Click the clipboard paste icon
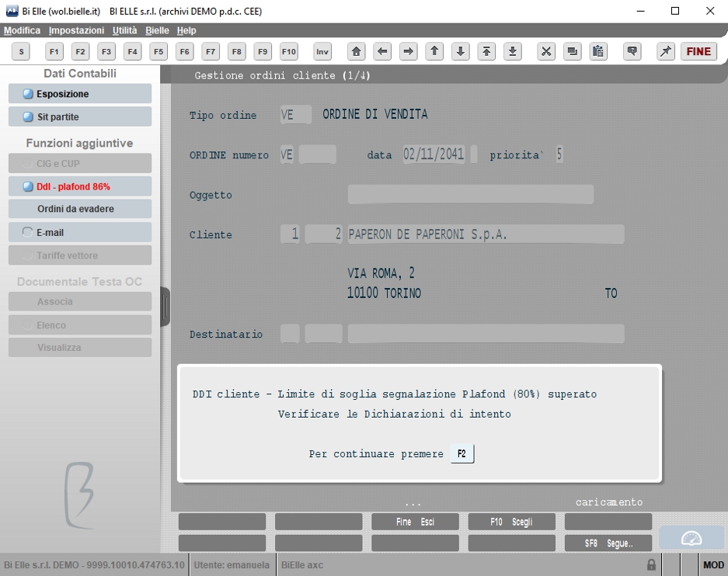 pos(598,51)
